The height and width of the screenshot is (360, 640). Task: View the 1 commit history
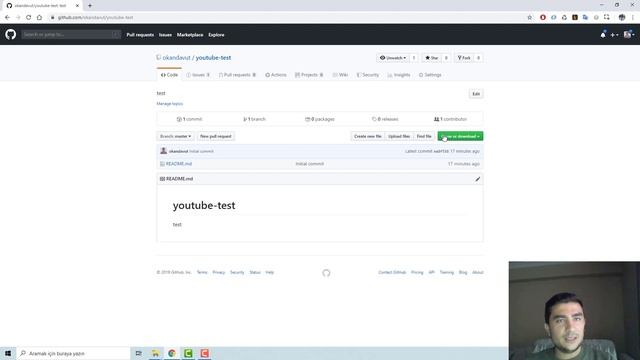click(x=189, y=119)
